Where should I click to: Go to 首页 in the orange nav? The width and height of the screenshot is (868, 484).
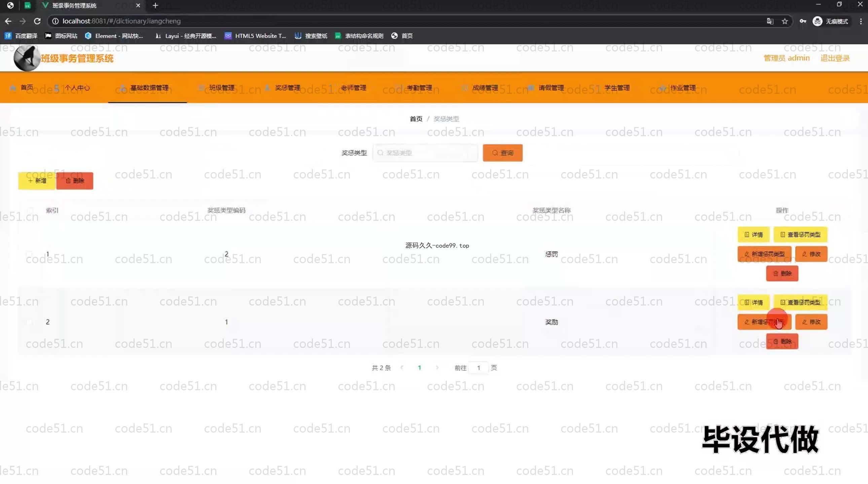(22, 87)
